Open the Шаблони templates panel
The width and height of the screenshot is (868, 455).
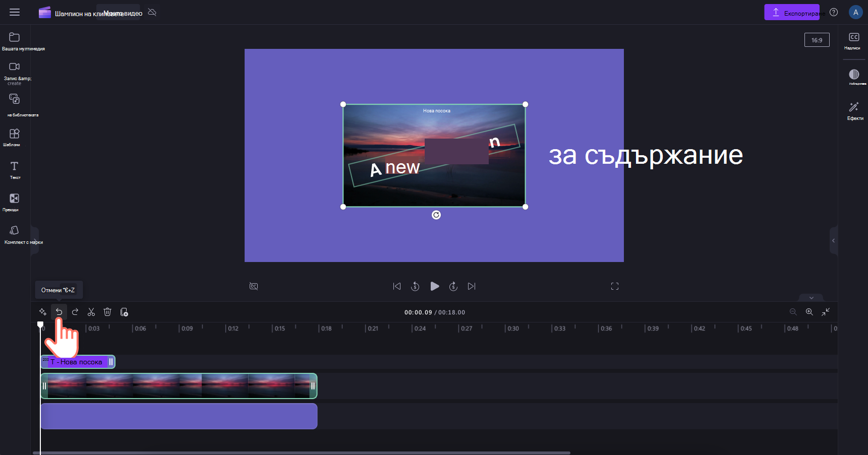click(15, 137)
